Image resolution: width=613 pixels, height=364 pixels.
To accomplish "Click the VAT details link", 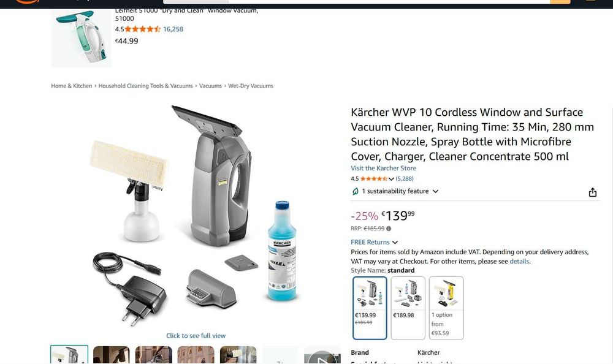I will [519, 262].
